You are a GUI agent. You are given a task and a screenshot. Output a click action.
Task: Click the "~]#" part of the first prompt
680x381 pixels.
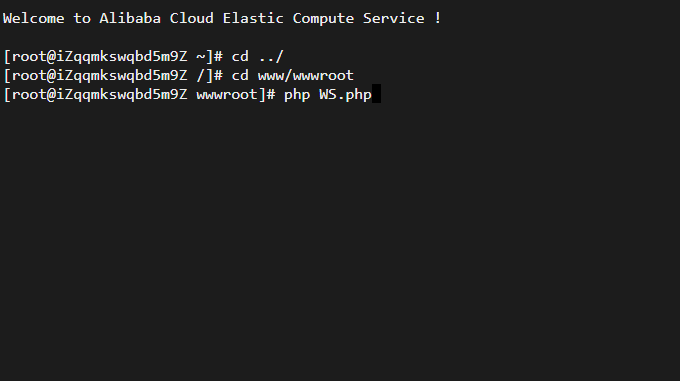click(x=209, y=57)
